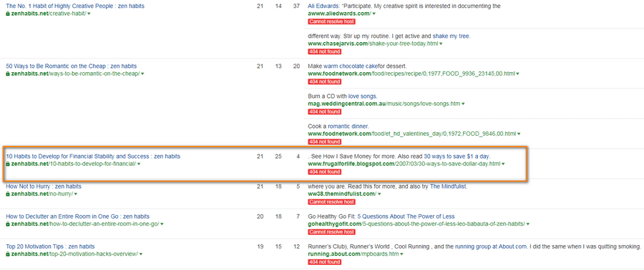Click 'Cannot resolve host' badge under gohealthygofit.com
Viewport: 644px width, 270px height.
tap(331, 232)
